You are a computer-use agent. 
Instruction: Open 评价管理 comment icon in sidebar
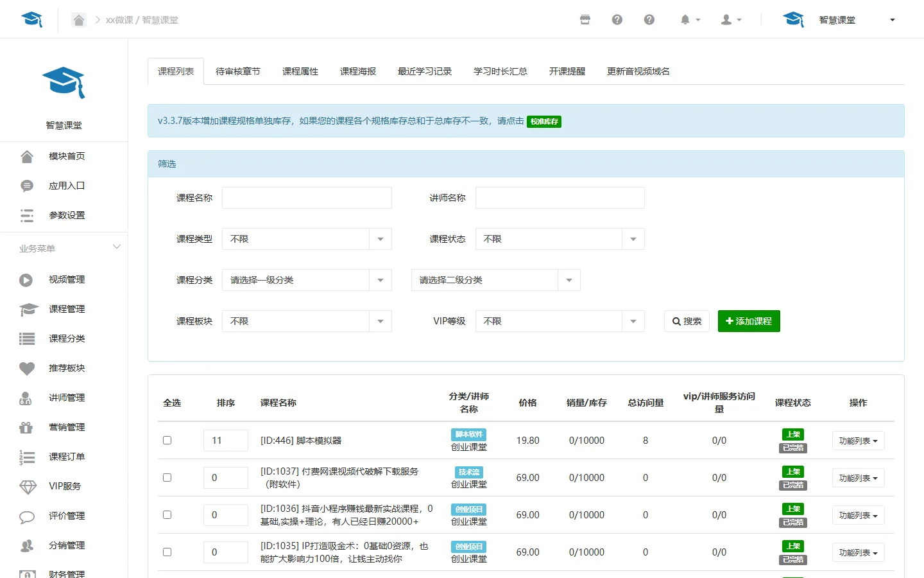point(27,516)
